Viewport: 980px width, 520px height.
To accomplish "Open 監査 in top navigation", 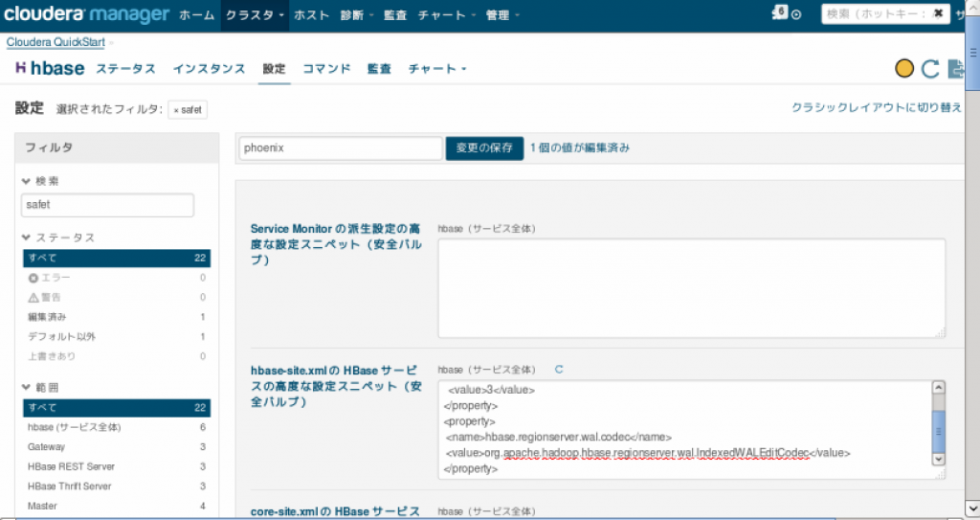I will (395, 15).
